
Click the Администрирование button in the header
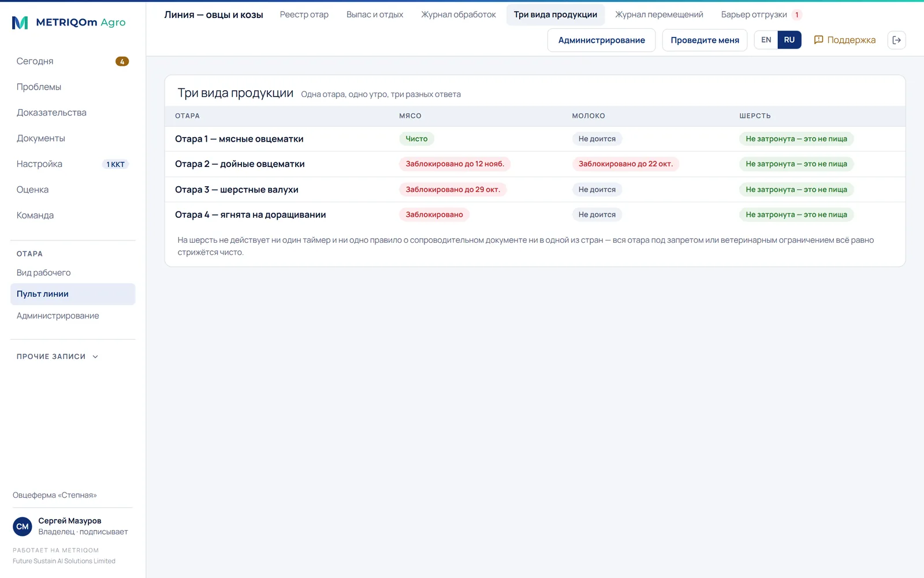click(x=601, y=40)
